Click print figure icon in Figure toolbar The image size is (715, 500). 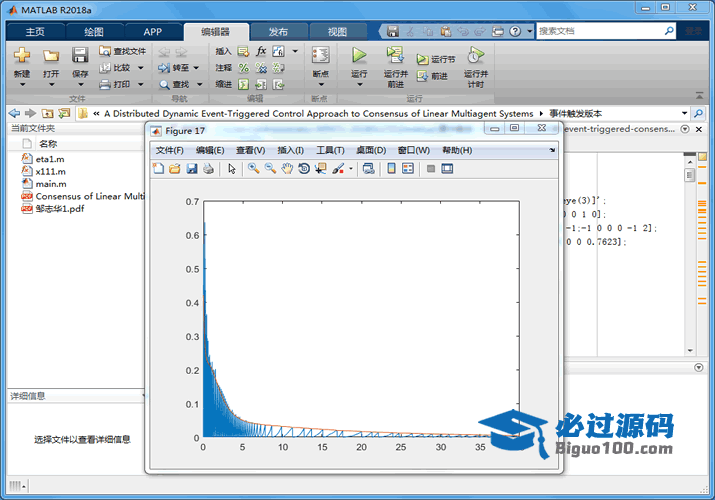208,169
